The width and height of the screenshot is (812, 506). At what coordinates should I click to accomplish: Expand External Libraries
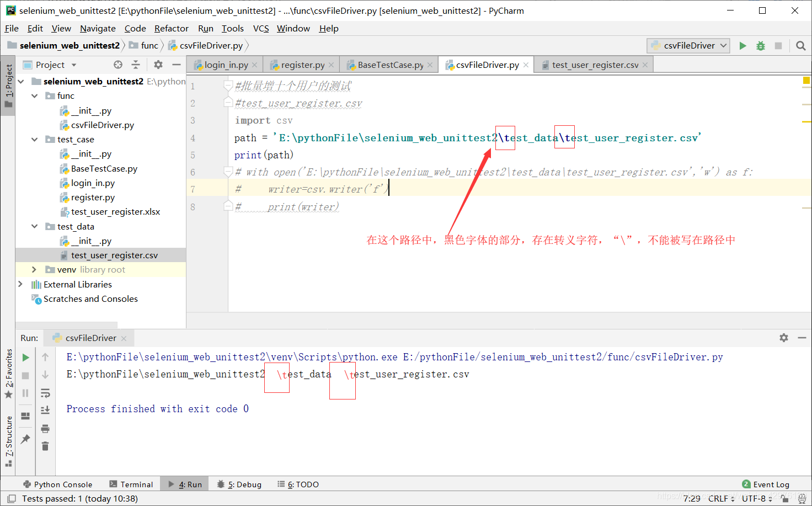(21, 284)
